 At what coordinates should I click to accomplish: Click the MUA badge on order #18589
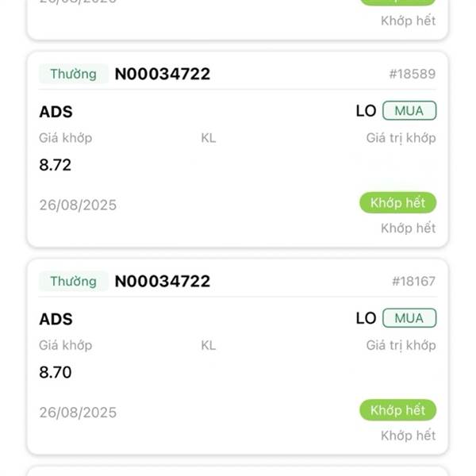[409, 110]
